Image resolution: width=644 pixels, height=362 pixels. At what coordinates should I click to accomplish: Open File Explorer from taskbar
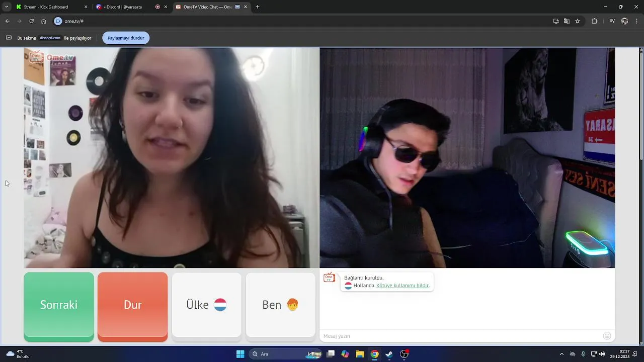[x=360, y=354]
